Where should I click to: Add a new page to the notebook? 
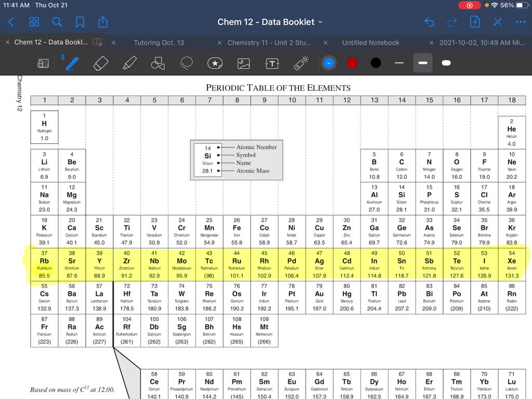click(474, 22)
